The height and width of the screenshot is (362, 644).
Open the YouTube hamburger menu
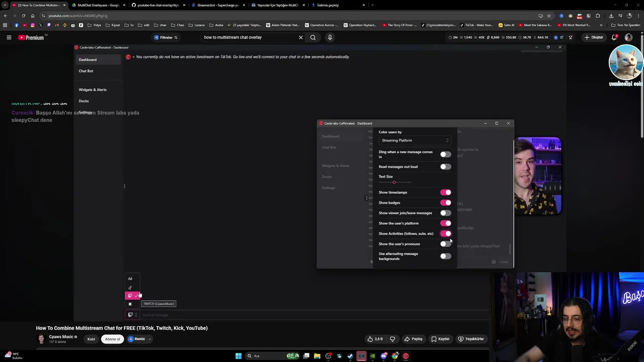9,37
